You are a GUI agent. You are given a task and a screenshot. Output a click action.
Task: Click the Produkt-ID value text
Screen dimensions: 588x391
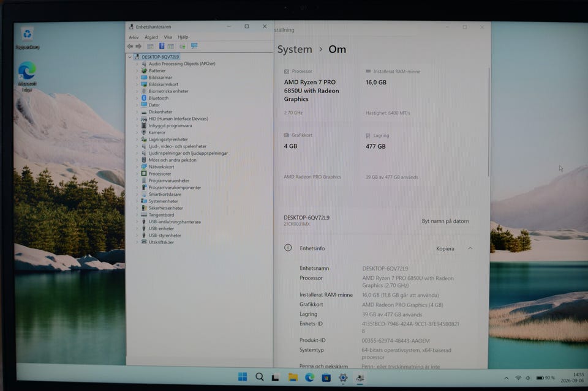pos(396,340)
